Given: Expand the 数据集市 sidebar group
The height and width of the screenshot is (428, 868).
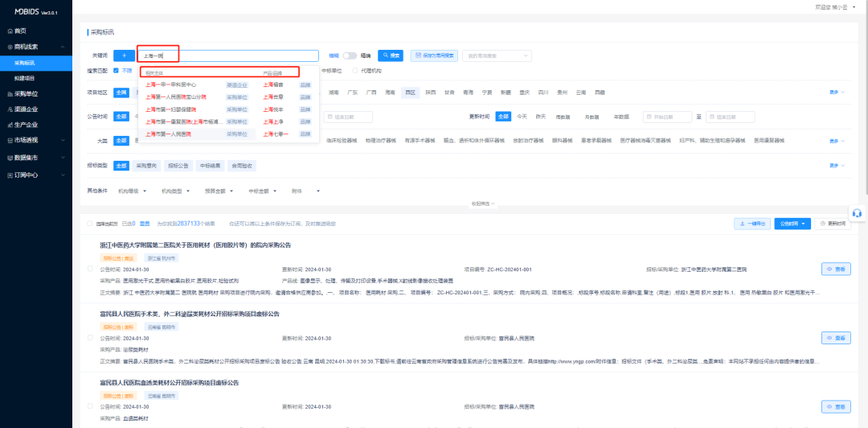Looking at the screenshot, I should coord(36,158).
